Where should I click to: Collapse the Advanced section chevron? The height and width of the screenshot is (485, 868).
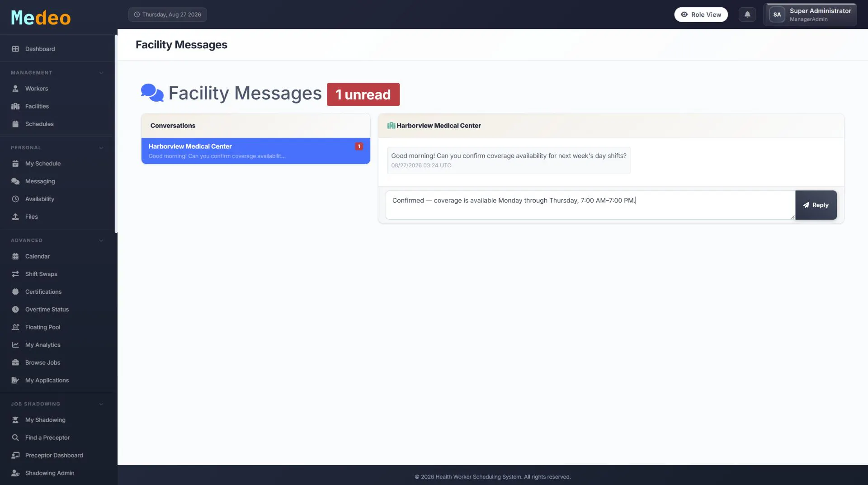(x=101, y=240)
